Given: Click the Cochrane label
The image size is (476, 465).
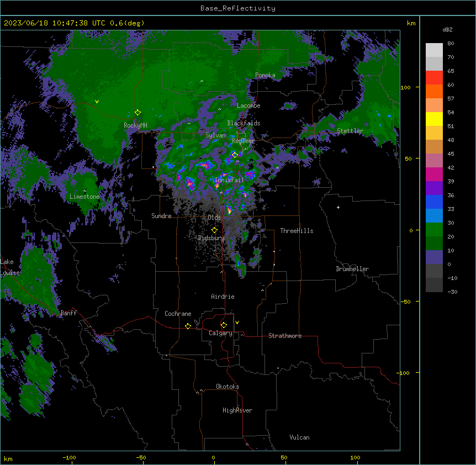Looking at the screenshot, I should click(x=178, y=314).
